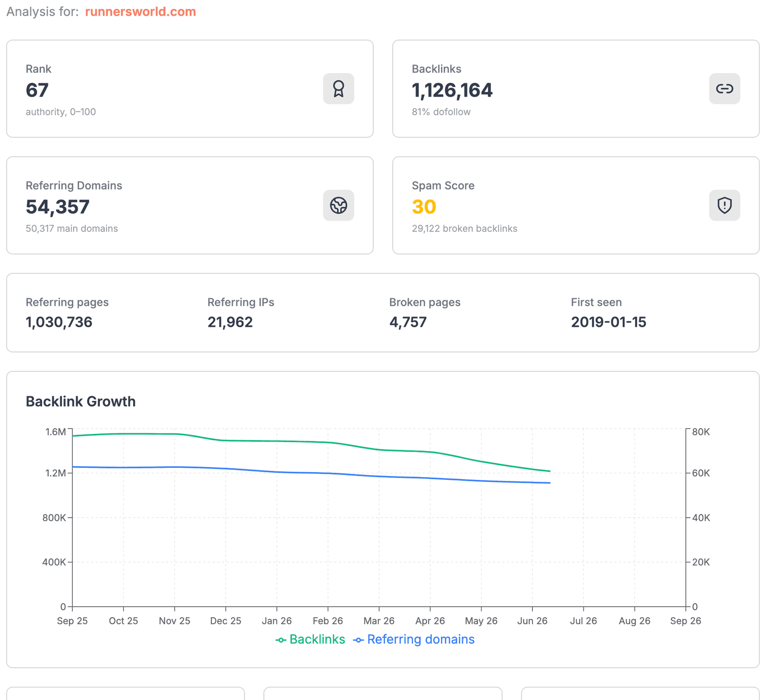Click the 29,122 broken backlinks text

pos(464,229)
